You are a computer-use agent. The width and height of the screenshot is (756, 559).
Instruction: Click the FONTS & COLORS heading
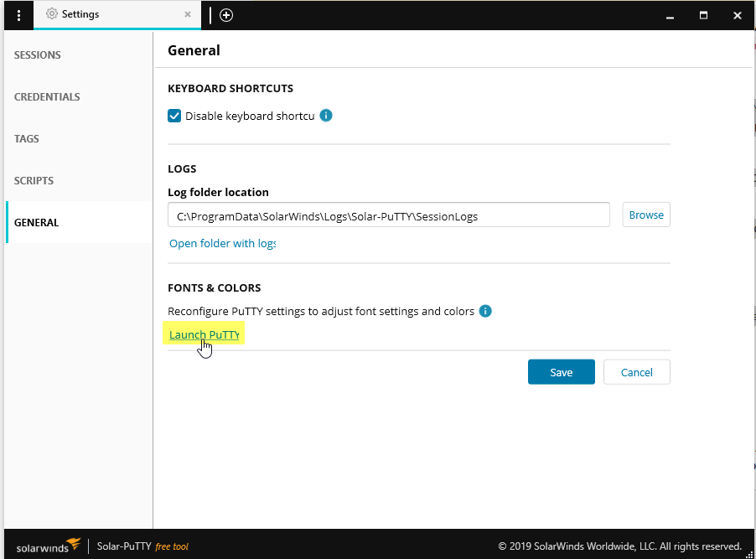pyautogui.click(x=214, y=288)
